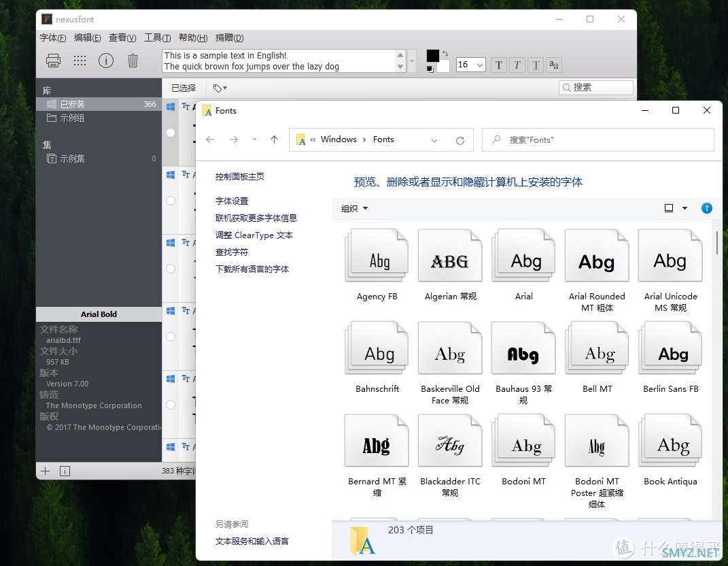Select 已安装 library item

click(x=99, y=104)
